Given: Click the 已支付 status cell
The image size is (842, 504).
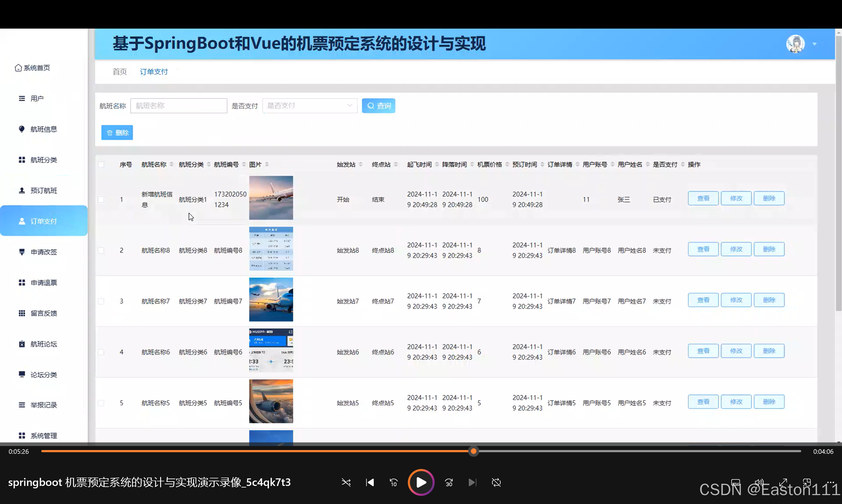Looking at the screenshot, I should [662, 199].
